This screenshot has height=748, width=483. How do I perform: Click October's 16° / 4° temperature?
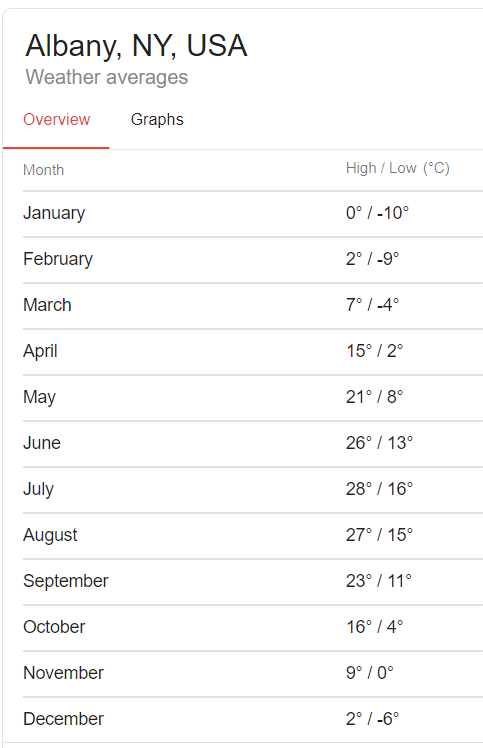point(375,627)
